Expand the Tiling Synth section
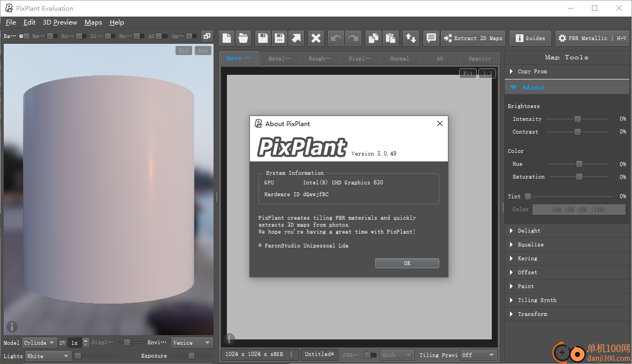This screenshot has width=632, height=364. [x=567, y=300]
